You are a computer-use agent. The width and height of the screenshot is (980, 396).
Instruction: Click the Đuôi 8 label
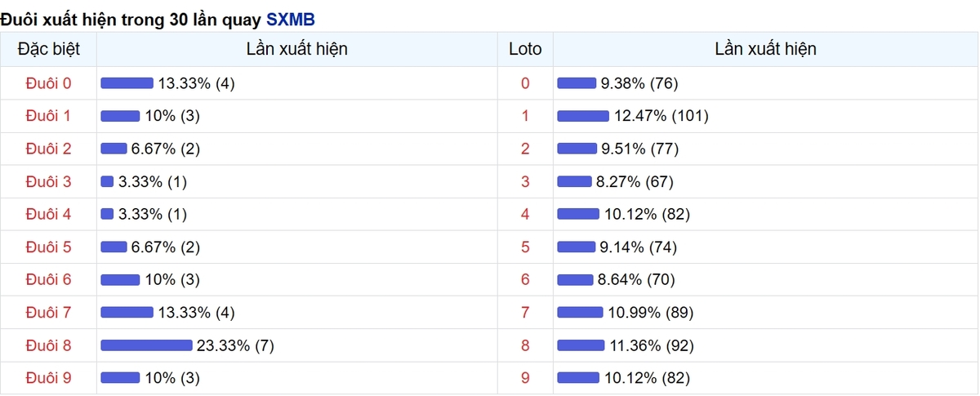pos(48,345)
